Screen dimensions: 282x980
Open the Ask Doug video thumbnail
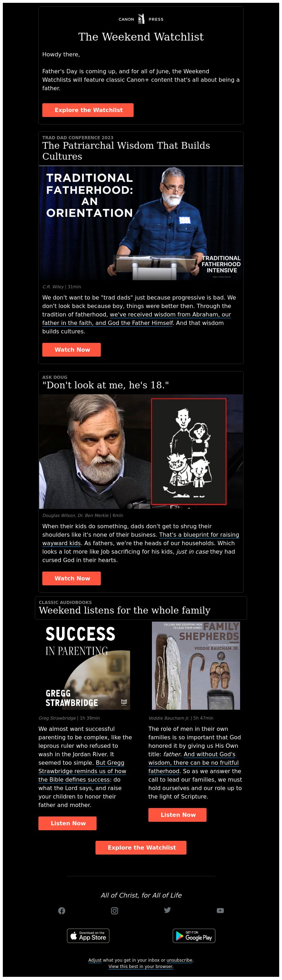pos(141,451)
